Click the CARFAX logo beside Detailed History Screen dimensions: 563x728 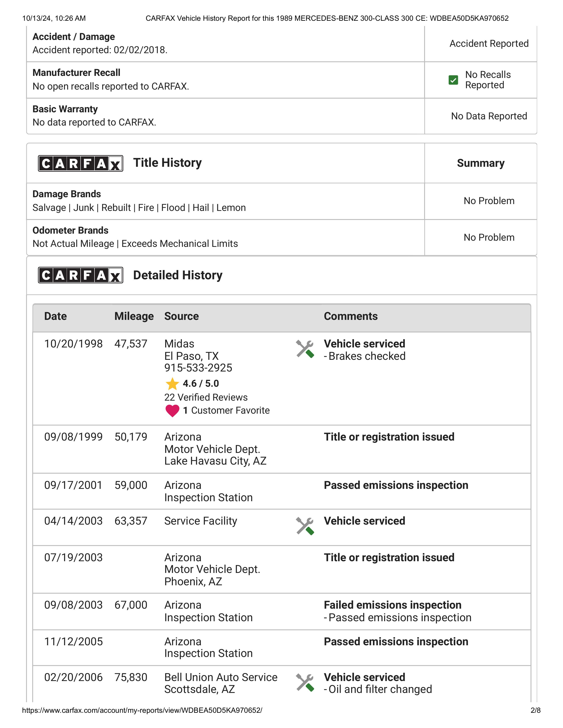(x=80, y=275)
